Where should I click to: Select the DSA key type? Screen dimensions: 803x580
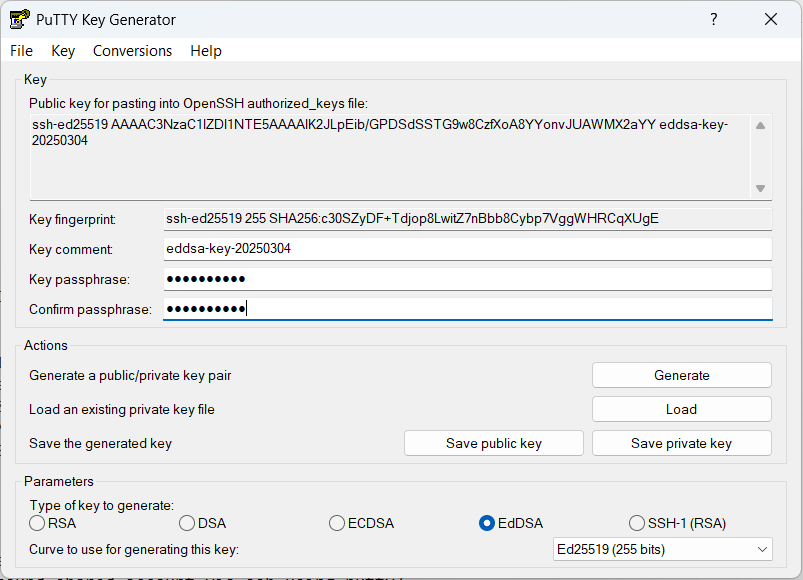pos(187,523)
